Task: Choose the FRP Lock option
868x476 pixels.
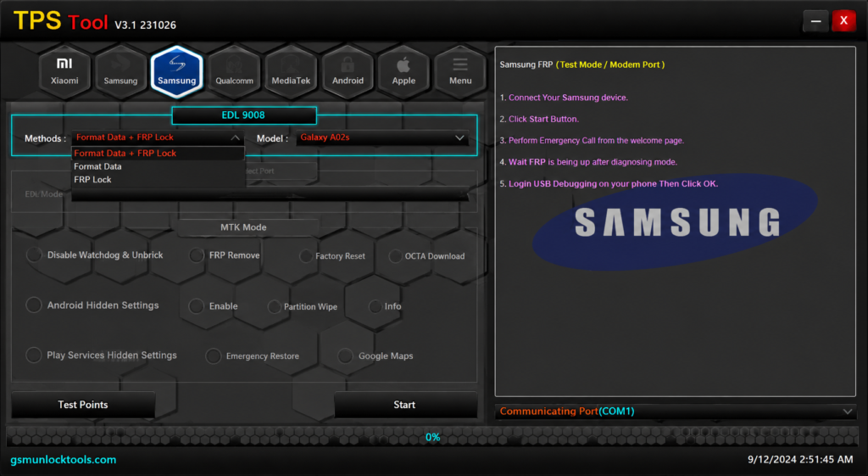Action: pyautogui.click(x=158, y=180)
